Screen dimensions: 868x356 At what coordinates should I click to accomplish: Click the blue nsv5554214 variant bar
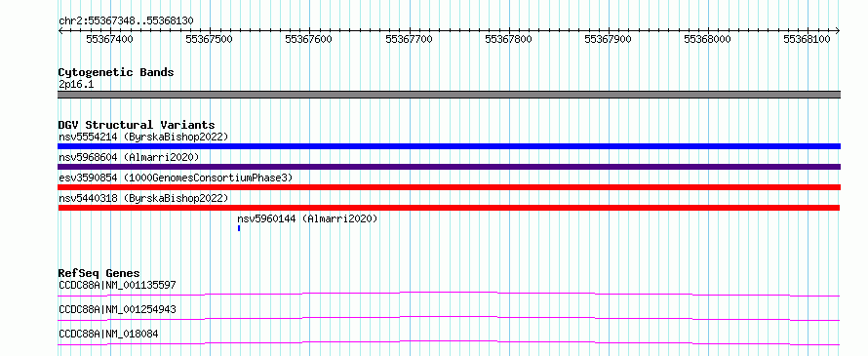449,146
